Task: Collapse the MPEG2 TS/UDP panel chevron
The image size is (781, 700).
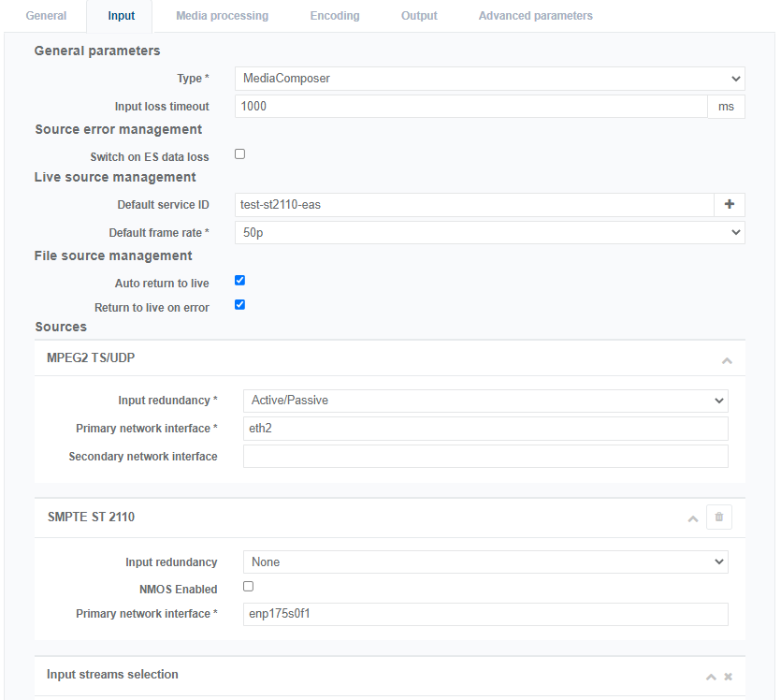Action: (727, 360)
